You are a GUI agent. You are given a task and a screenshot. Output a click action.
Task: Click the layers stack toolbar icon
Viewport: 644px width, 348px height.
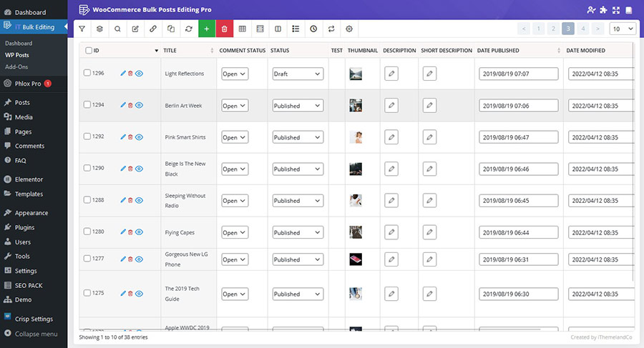(x=99, y=29)
